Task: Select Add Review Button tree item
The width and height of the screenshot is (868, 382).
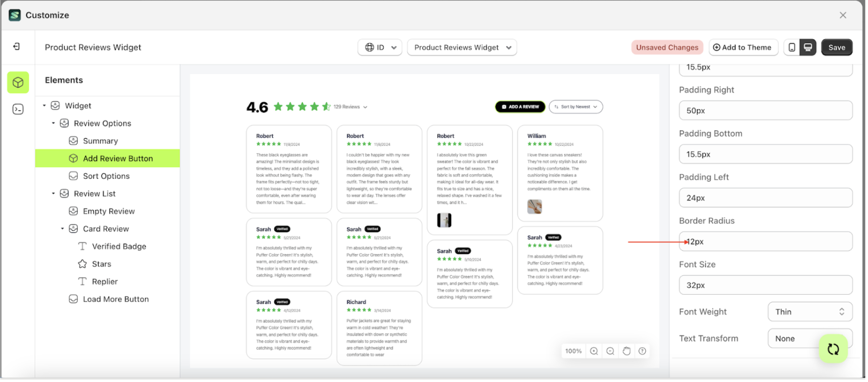Action: (x=107, y=158)
